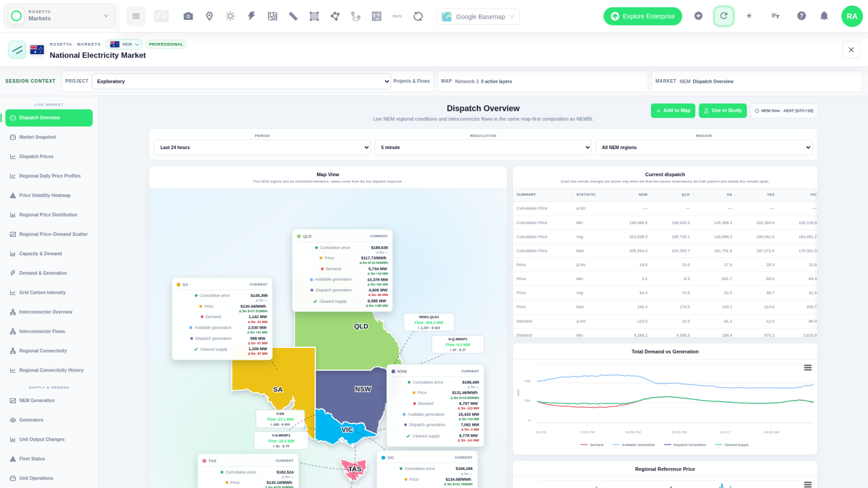Open the RA user avatar menu
The image size is (868, 488).
pyautogui.click(x=852, y=16)
